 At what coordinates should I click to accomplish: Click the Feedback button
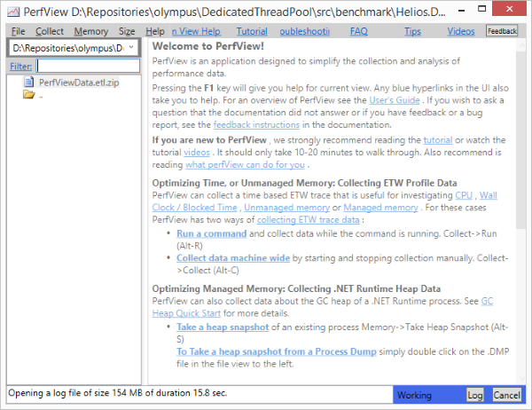point(502,31)
